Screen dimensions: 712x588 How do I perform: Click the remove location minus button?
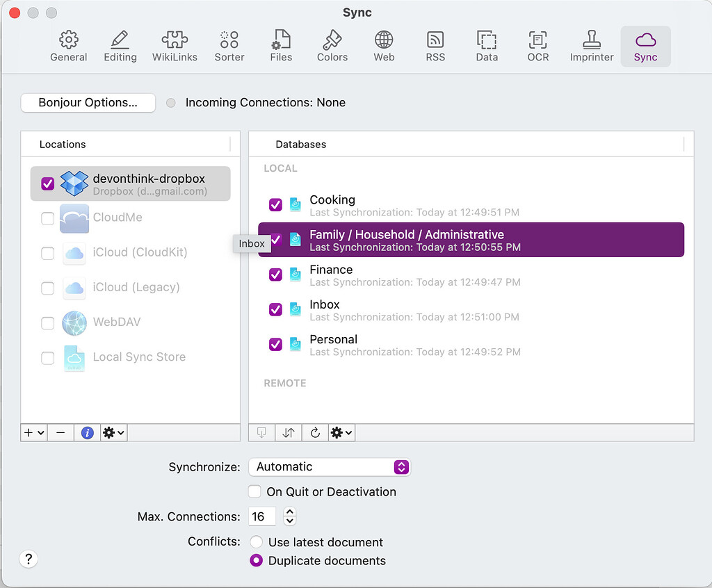(x=60, y=432)
